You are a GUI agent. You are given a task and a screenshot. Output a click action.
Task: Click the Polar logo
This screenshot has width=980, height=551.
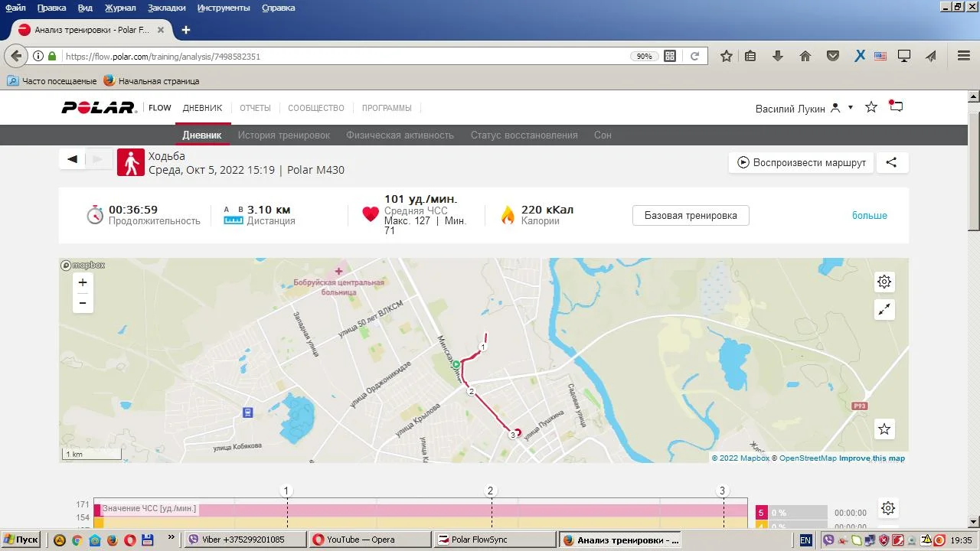click(100, 108)
